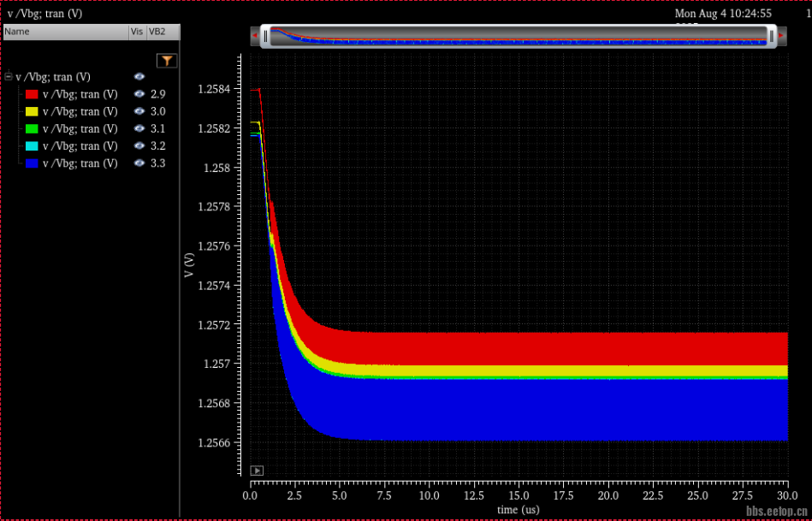Open the trace filter funnel icon
Screen dimensions: 812x521
click(x=167, y=61)
